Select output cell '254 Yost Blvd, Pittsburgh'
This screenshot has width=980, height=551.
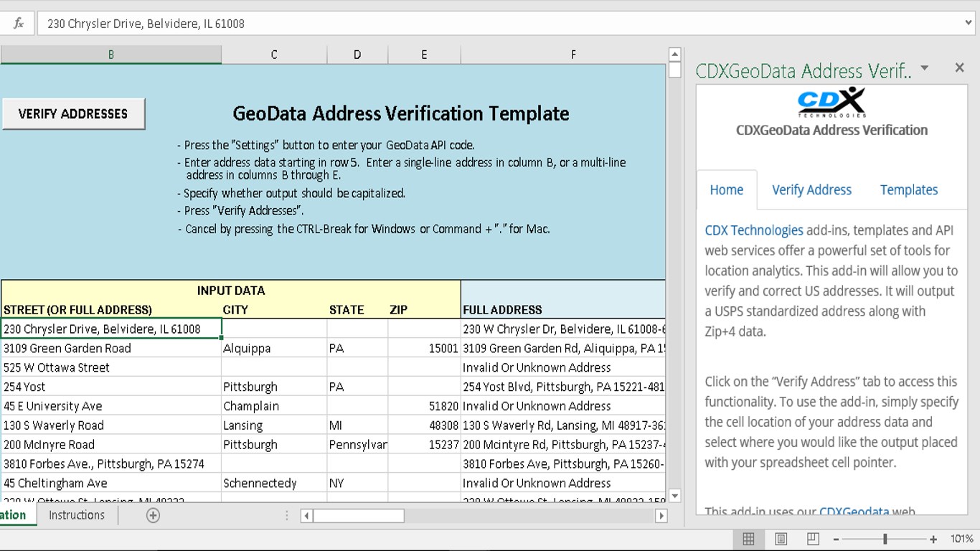[x=563, y=387]
